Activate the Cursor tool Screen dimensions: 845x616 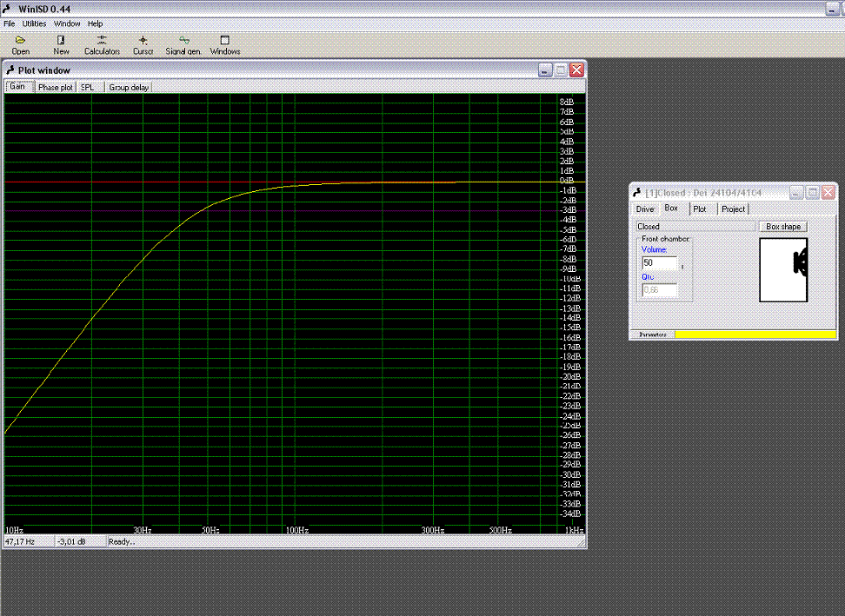(143, 44)
